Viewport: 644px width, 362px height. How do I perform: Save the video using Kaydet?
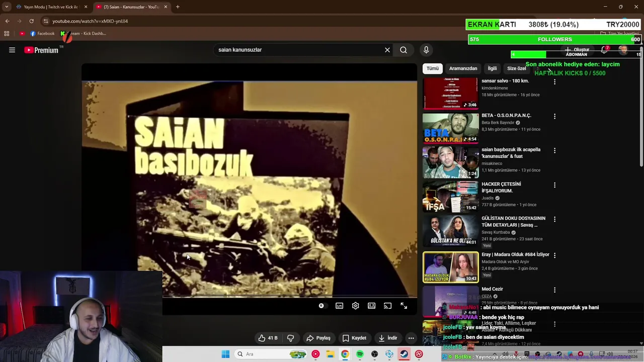354,338
